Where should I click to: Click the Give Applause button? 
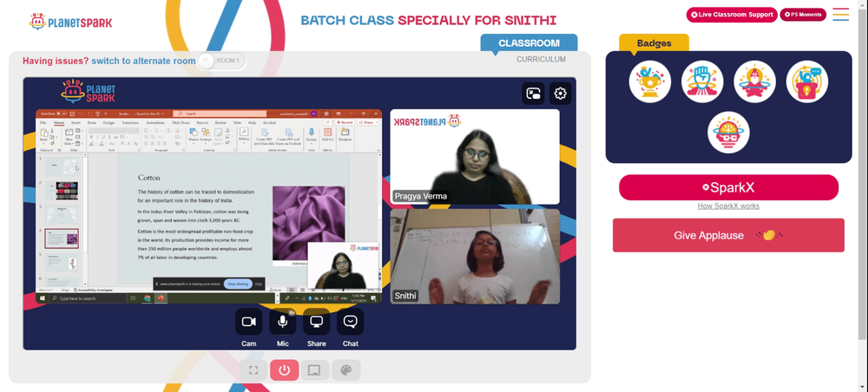[x=728, y=235]
